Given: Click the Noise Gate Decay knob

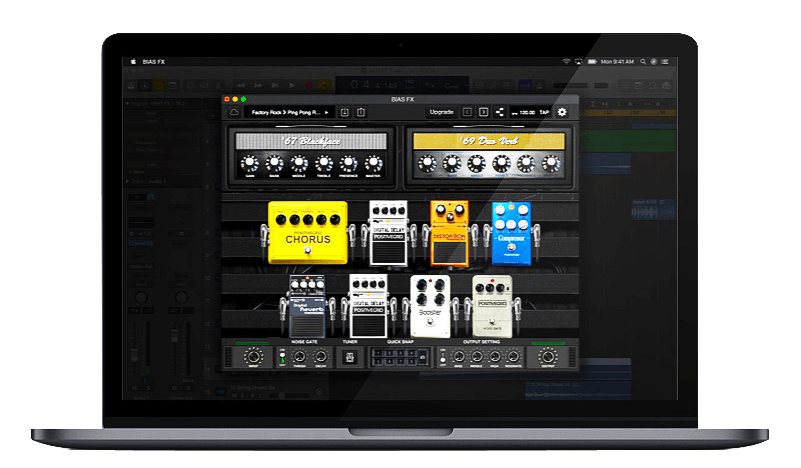Looking at the screenshot, I should [x=321, y=357].
